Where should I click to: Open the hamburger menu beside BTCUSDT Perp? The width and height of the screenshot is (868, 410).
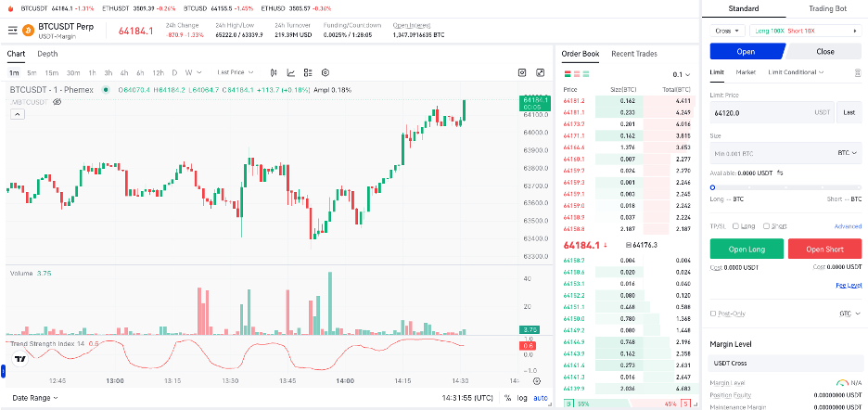[x=13, y=31]
